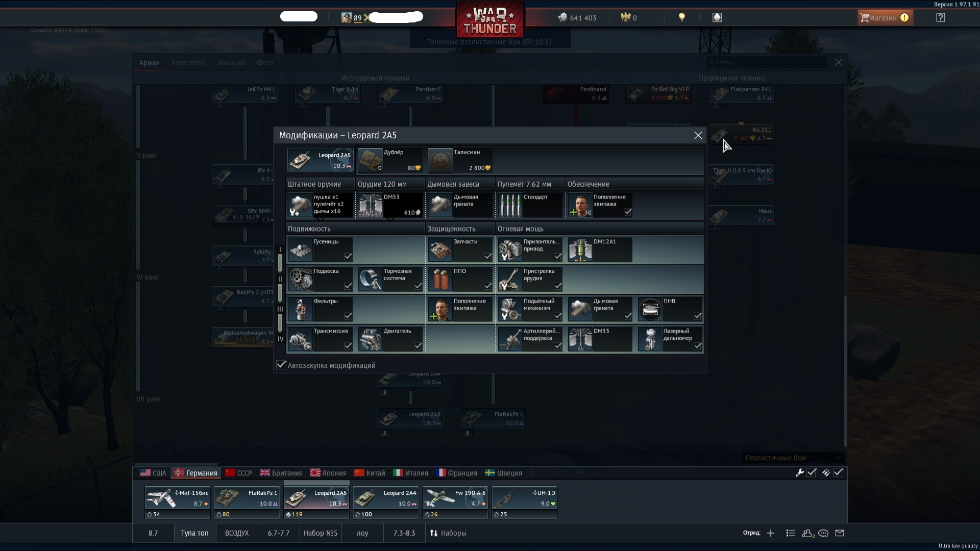Select the UH-1D helicopter crew slot
The width and height of the screenshot is (980, 551).
click(x=524, y=502)
